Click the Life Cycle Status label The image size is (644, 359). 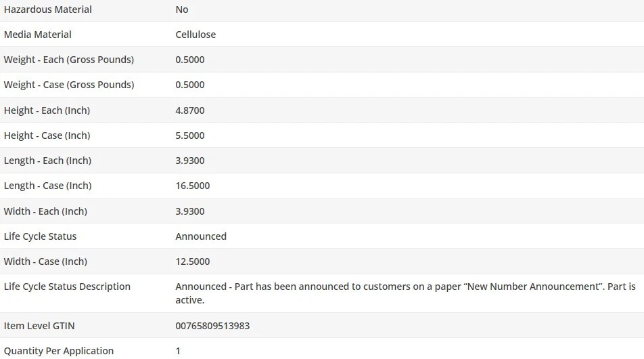click(40, 236)
